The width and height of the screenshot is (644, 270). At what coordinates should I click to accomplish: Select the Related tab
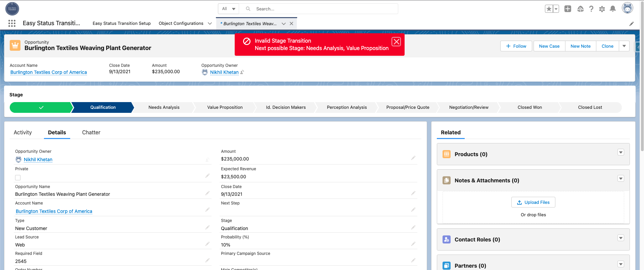point(451,133)
